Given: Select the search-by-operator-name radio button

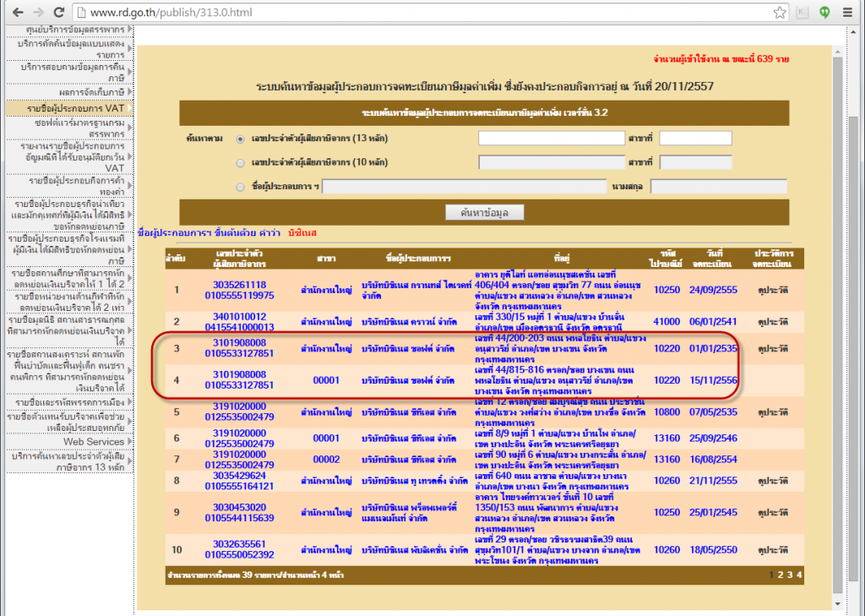Looking at the screenshot, I should [x=242, y=187].
